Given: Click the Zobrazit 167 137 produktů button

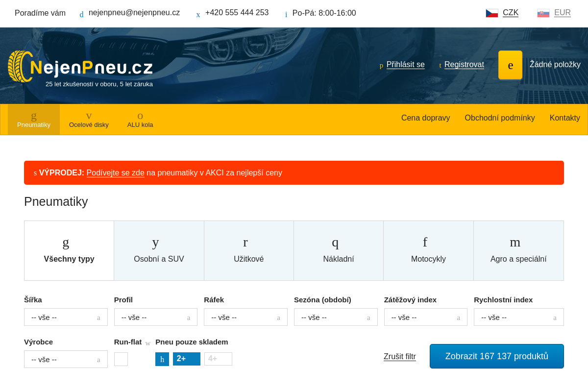Looking at the screenshot, I should click(496, 356).
